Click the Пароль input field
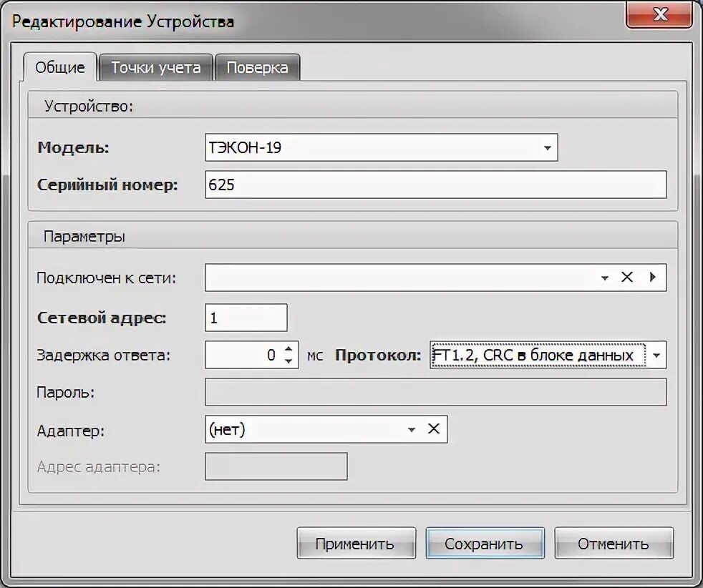The height and width of the screenshot is (588, 703). (436, 392)
